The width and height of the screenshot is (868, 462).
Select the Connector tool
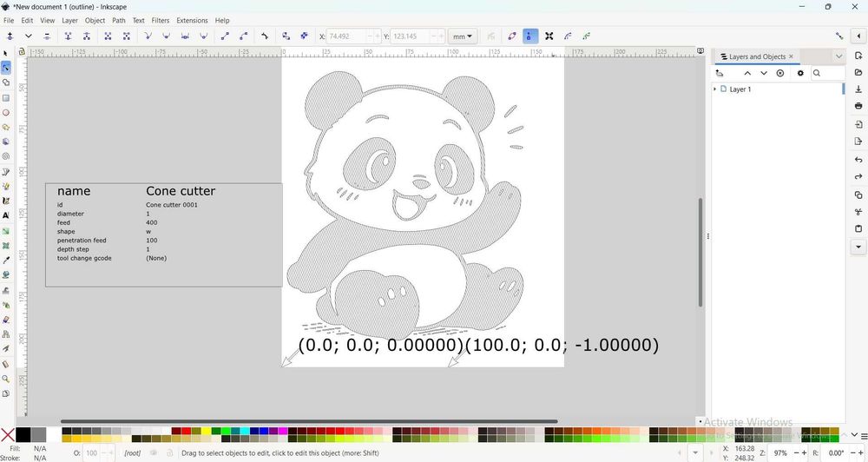click(x=5, y=334)
